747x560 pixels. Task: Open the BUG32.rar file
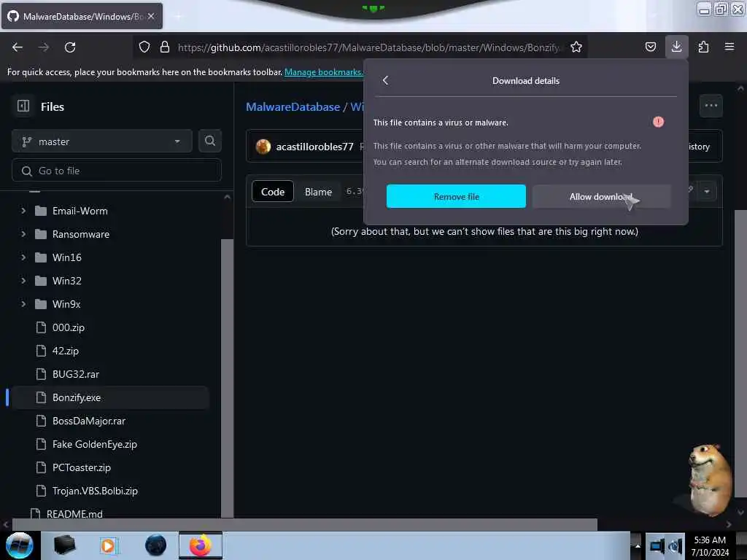(76, 374)
